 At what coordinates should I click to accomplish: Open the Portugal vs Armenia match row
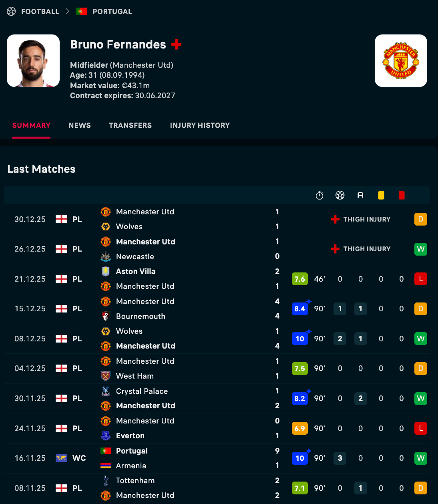180,458
